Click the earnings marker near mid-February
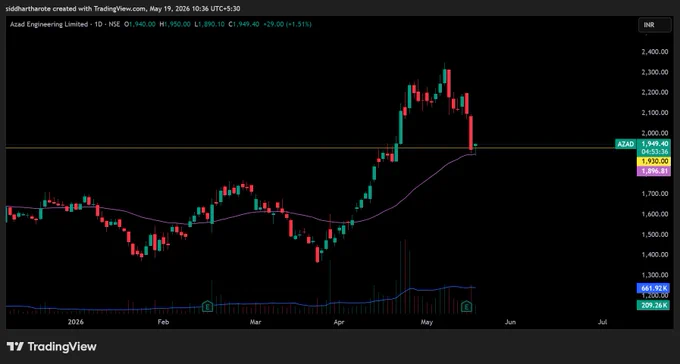The height and width of the screenshot is (364, 680). [207, 306]
